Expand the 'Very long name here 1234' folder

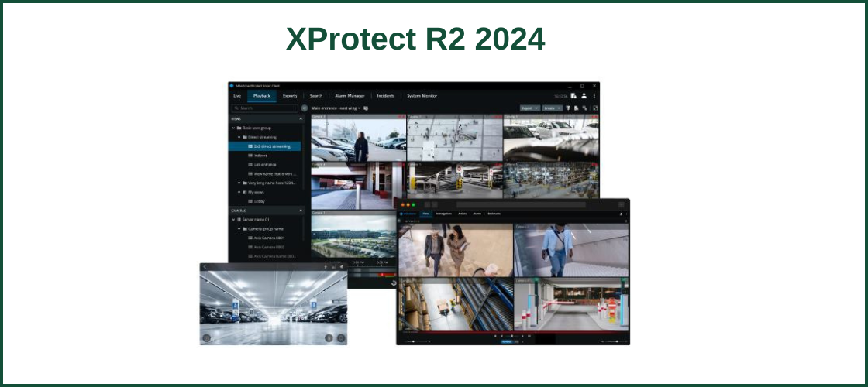click(x=239, y=183)
